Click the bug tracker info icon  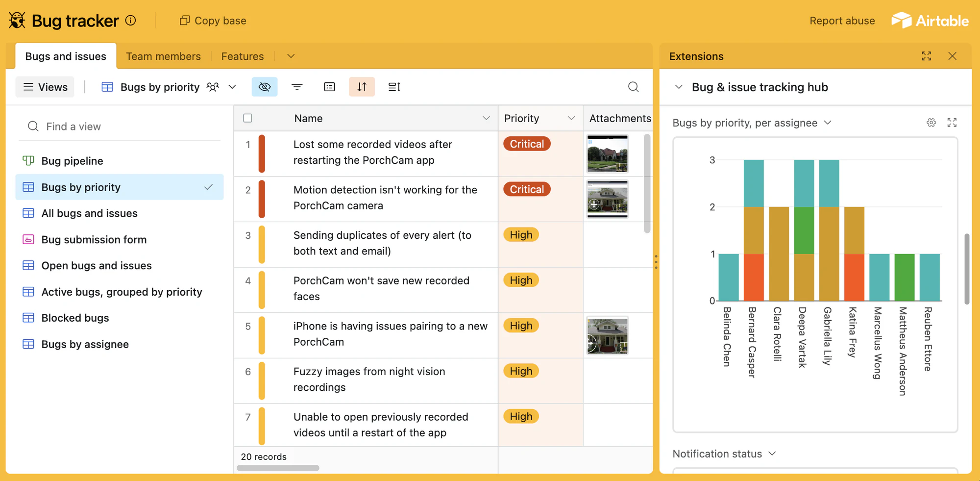(x=130, y=21)
